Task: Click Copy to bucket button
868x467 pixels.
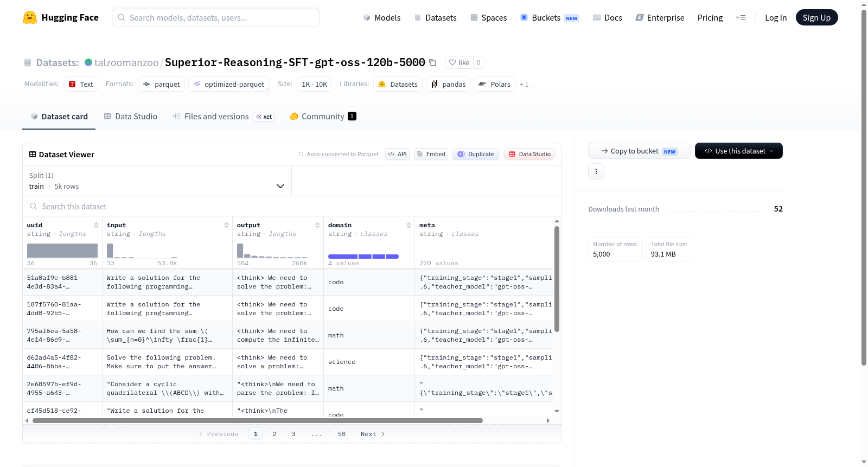Action: [x=639, y=151]
